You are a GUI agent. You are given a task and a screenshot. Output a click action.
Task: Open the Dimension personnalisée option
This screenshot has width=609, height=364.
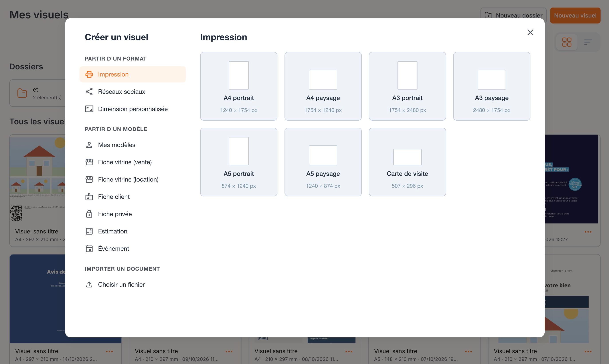tap(132, 109)
